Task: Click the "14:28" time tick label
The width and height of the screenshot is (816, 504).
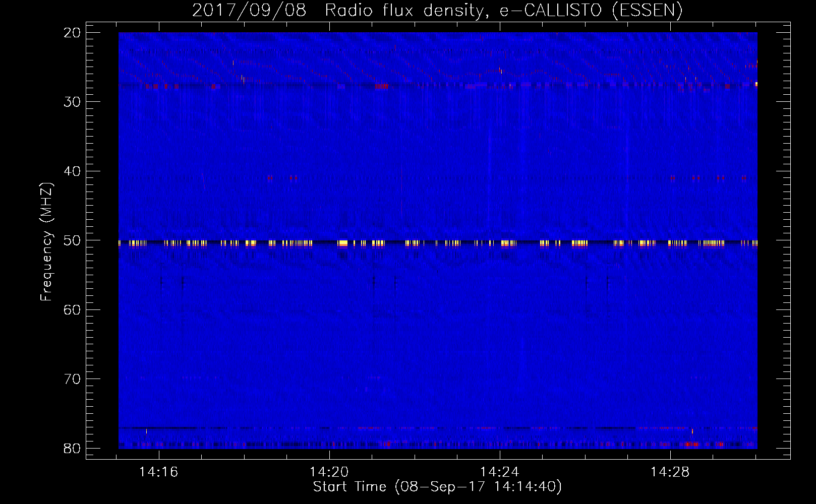Action: click(670, 472)
